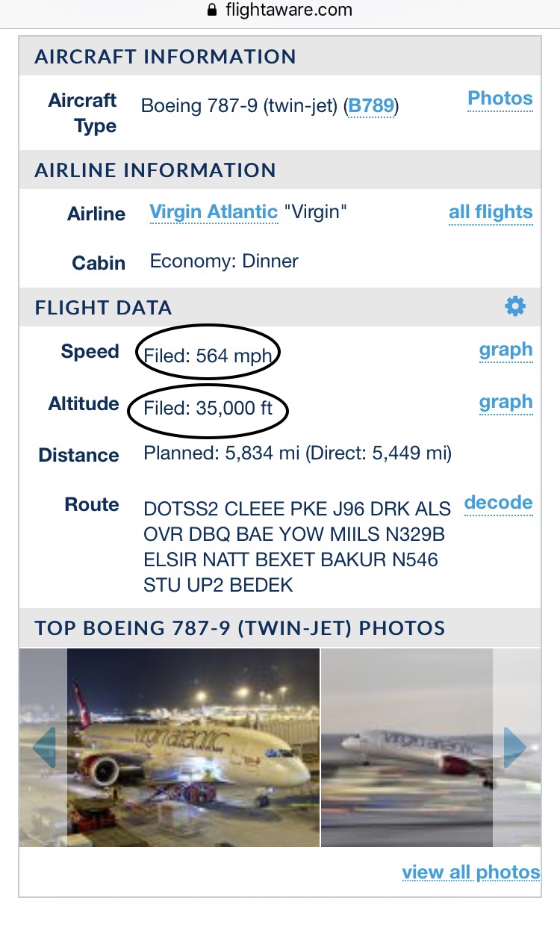Open the Virgin Atlantic airline link

[x=214, y=212]
